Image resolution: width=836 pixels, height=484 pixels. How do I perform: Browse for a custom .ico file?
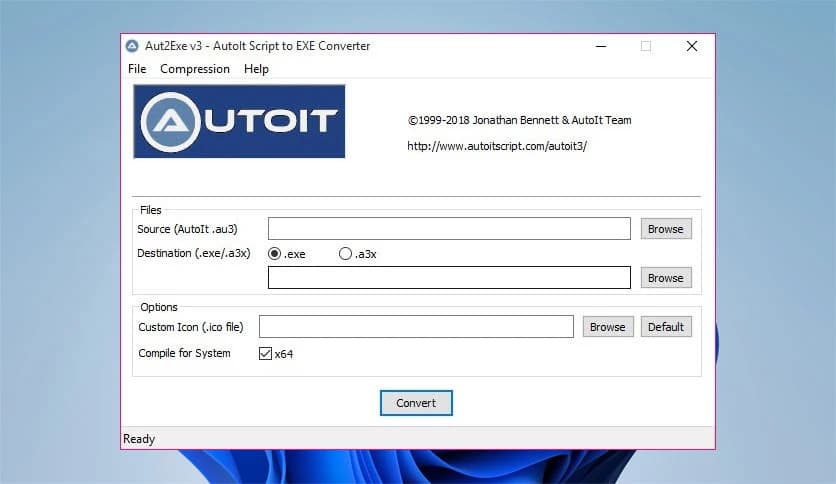pyautogui.click(x=608, y=327)
